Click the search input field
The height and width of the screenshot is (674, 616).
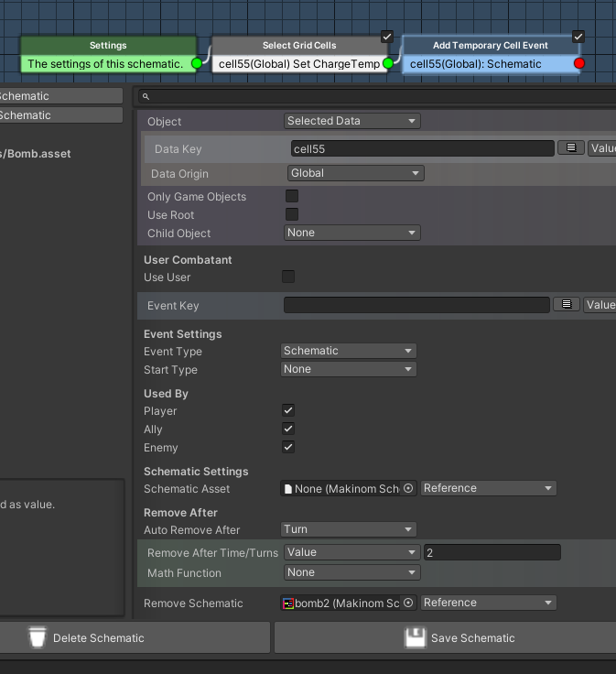coord(378,97)
